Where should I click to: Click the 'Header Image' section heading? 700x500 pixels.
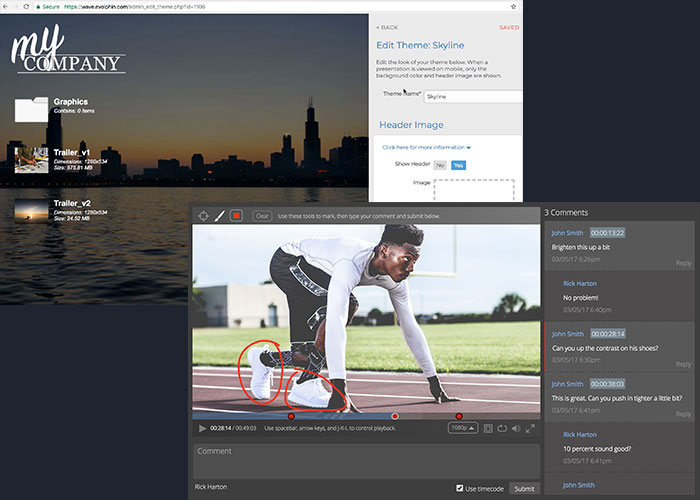(411, 125)
